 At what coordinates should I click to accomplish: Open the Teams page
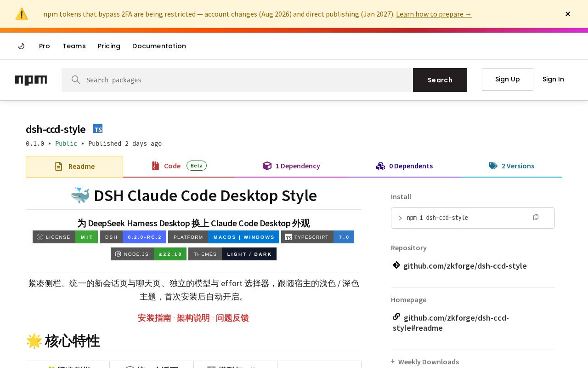point(74,46)
